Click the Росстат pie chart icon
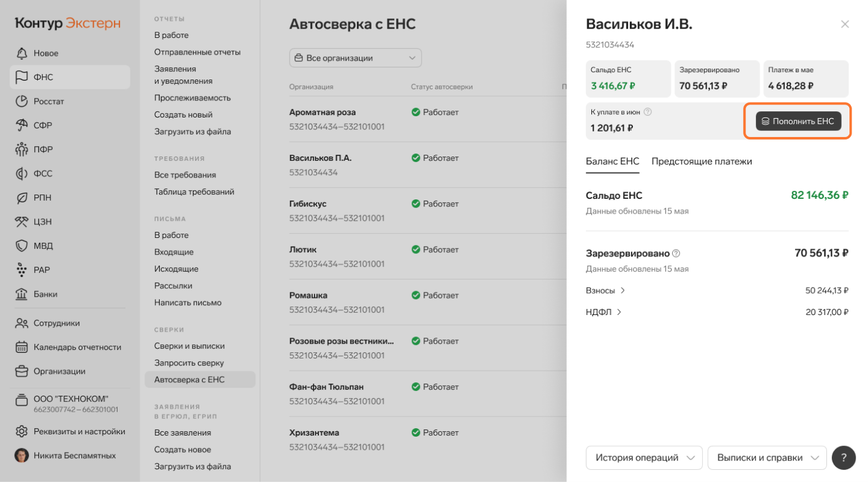Screen dimensions: 868x482 pos(22,102)
